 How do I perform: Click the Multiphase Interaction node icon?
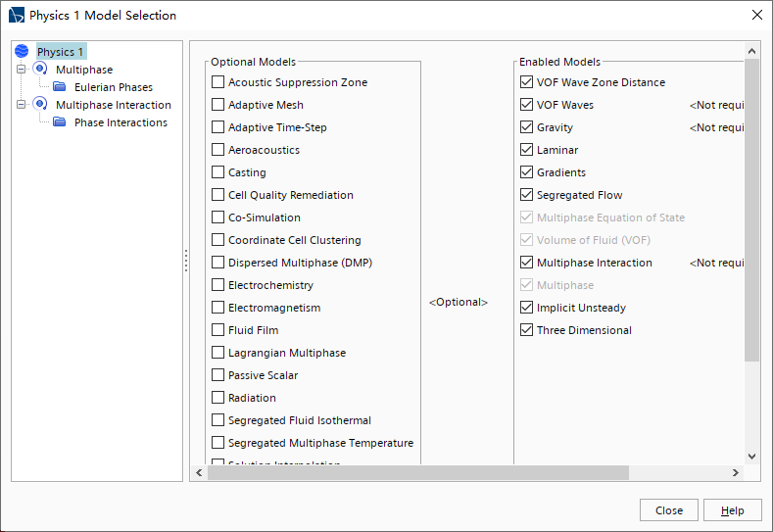pyautogui.click(x=40, y=105)
